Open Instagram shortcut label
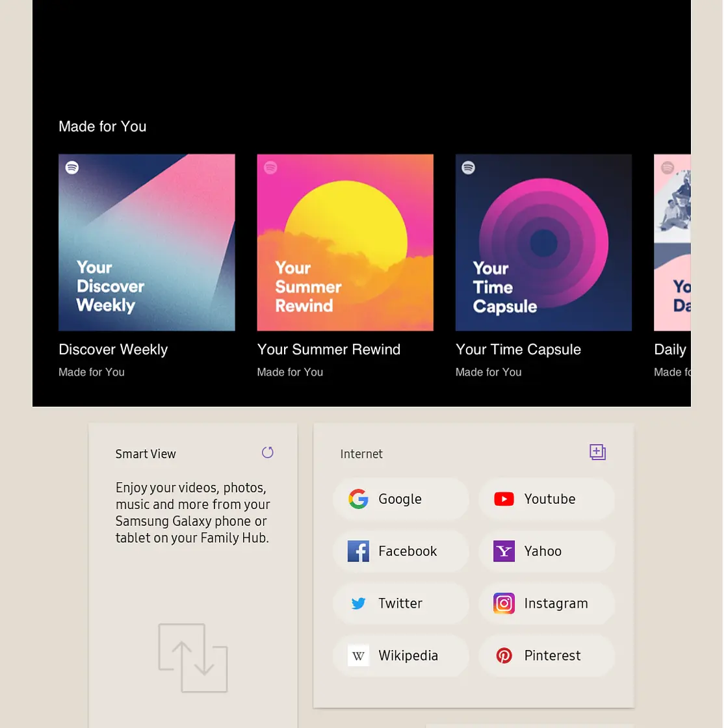 click(x=556, y=604)
